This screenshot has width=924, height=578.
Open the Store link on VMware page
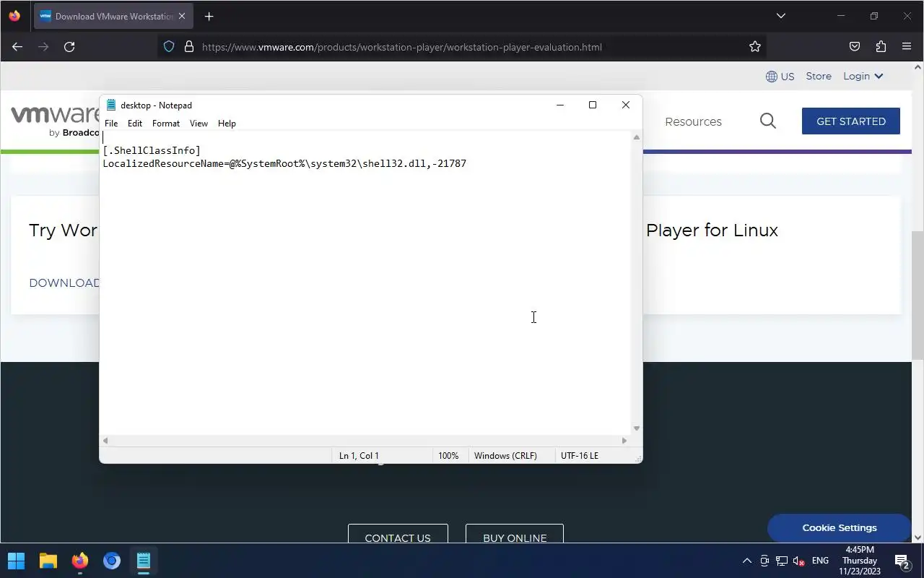[819, 76]
